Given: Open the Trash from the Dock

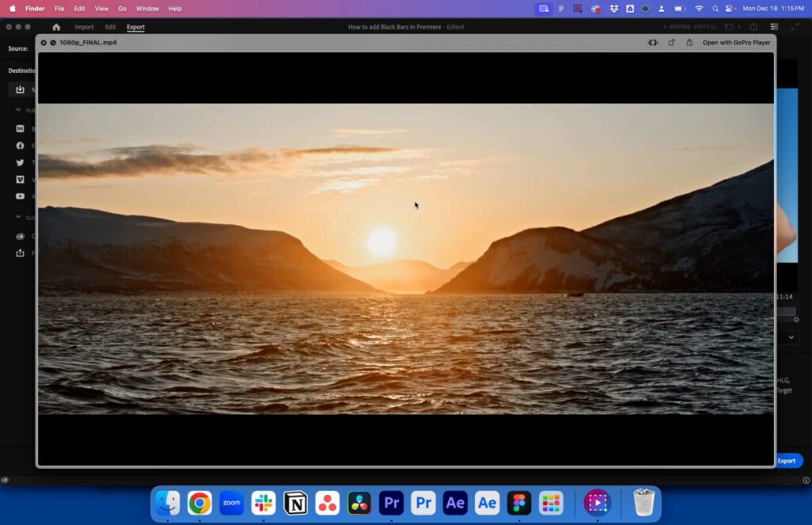Looking at the screenshot, I should point(644,503).
